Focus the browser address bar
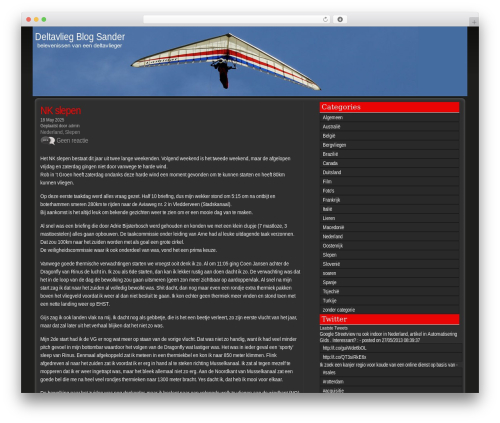 point(236,19)
